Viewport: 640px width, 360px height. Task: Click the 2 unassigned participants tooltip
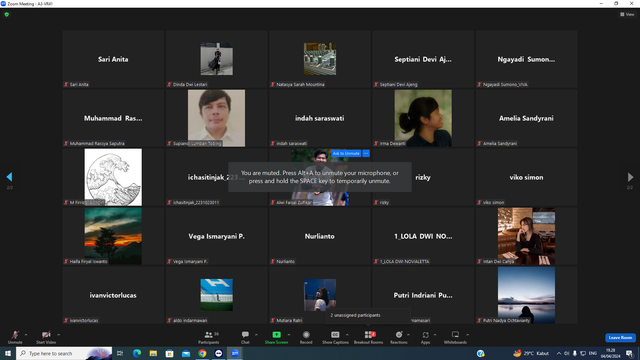click(367, 315)
